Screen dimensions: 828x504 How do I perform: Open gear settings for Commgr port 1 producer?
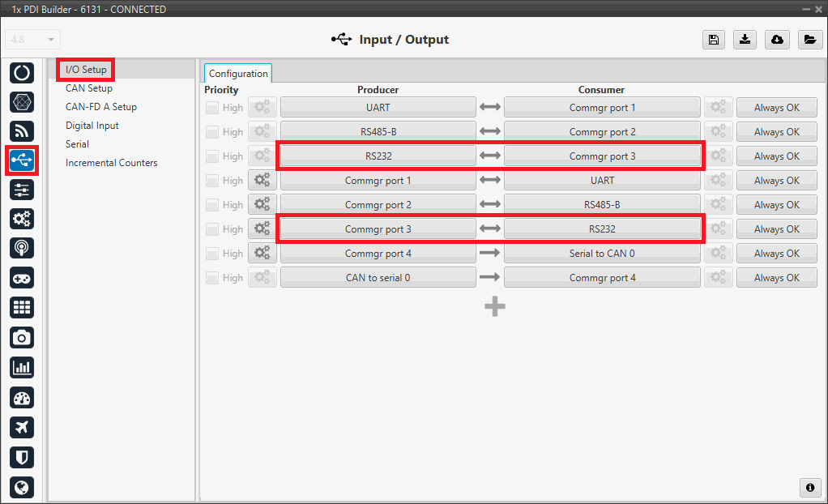tap(262, 181)
